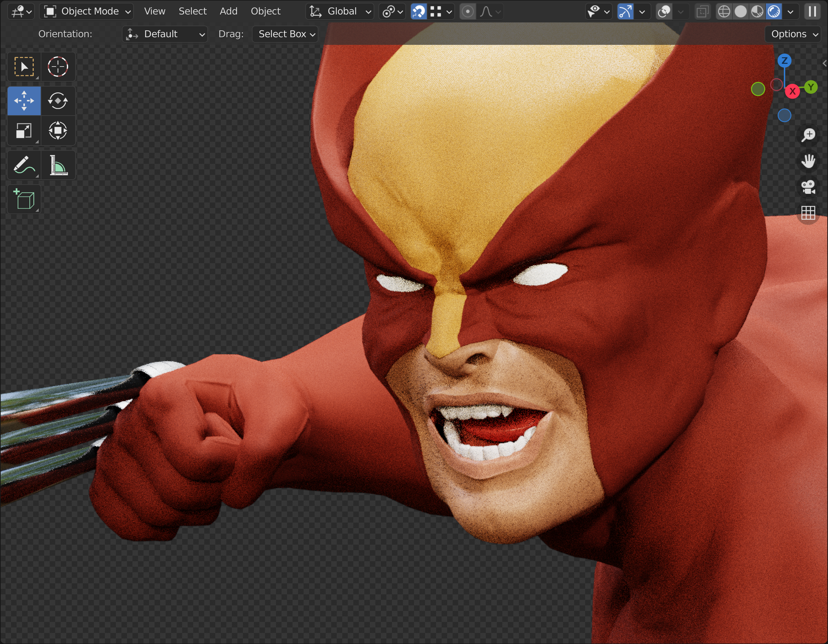Toggle viewport overlays button
The width and height of the screenshot is (828, 644).
[664, 11]
